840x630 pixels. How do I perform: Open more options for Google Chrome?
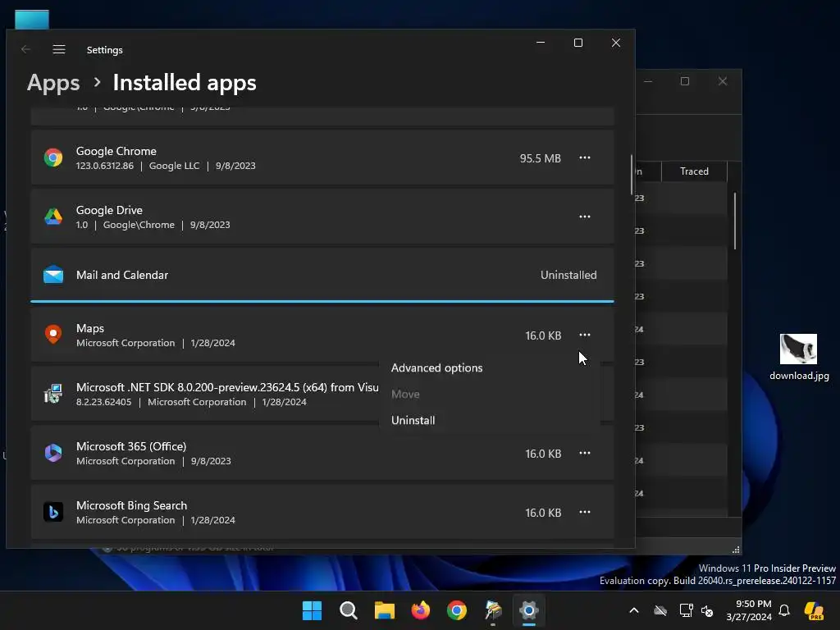[584, 157]
